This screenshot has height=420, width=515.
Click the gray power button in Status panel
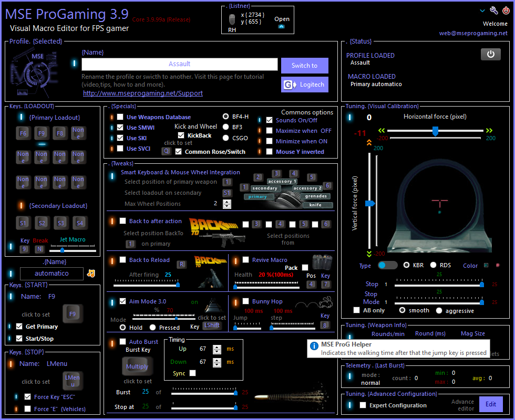(491, 54)
